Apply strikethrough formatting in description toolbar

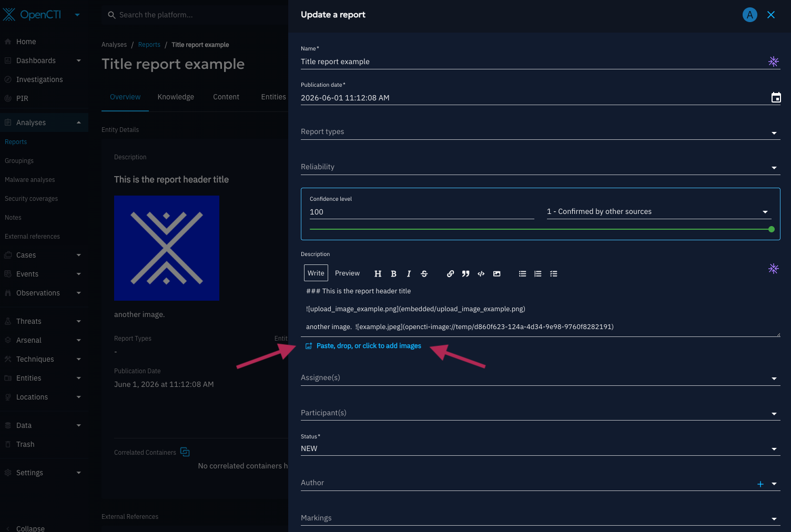[424, 273]
